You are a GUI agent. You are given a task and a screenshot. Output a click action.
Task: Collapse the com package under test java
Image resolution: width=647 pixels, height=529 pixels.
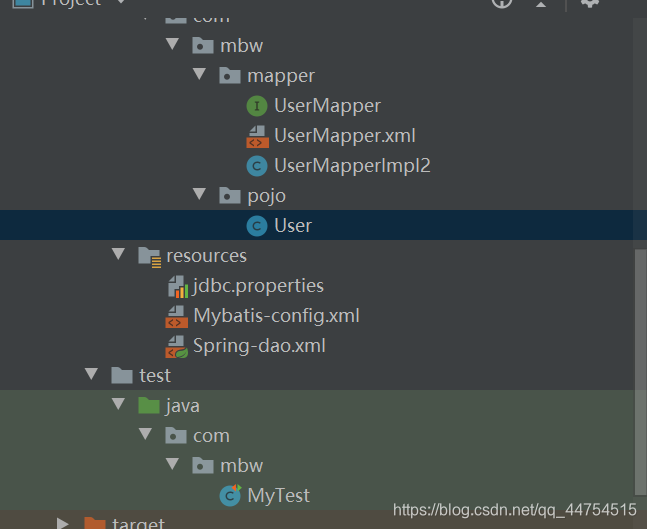coord(145,434)
